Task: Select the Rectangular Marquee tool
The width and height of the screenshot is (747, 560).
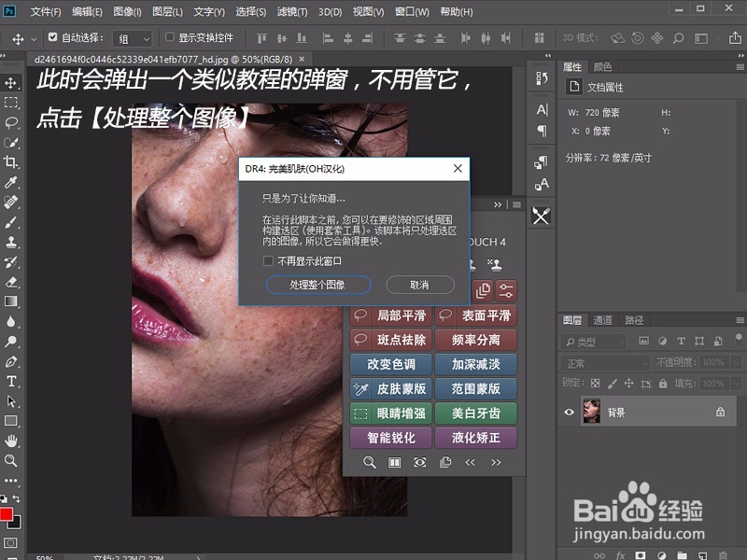Action: 10,103
